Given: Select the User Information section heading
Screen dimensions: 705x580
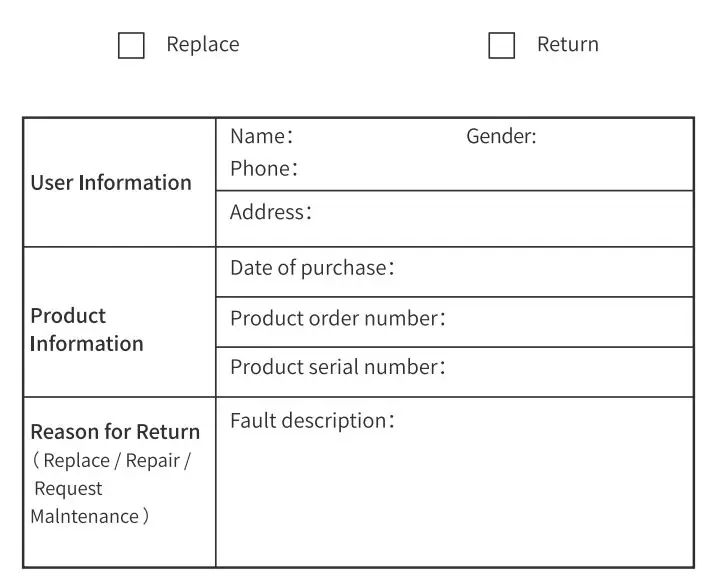Looking at the screenshot, I should point(111,183).
